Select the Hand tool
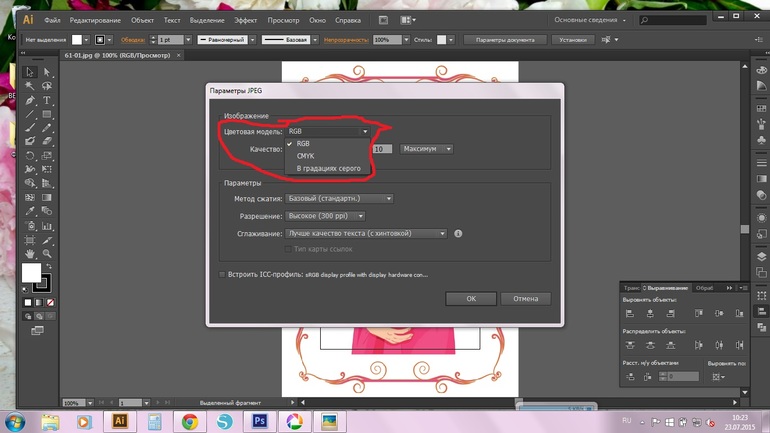The image size is (770, 433). click(30, 254)
